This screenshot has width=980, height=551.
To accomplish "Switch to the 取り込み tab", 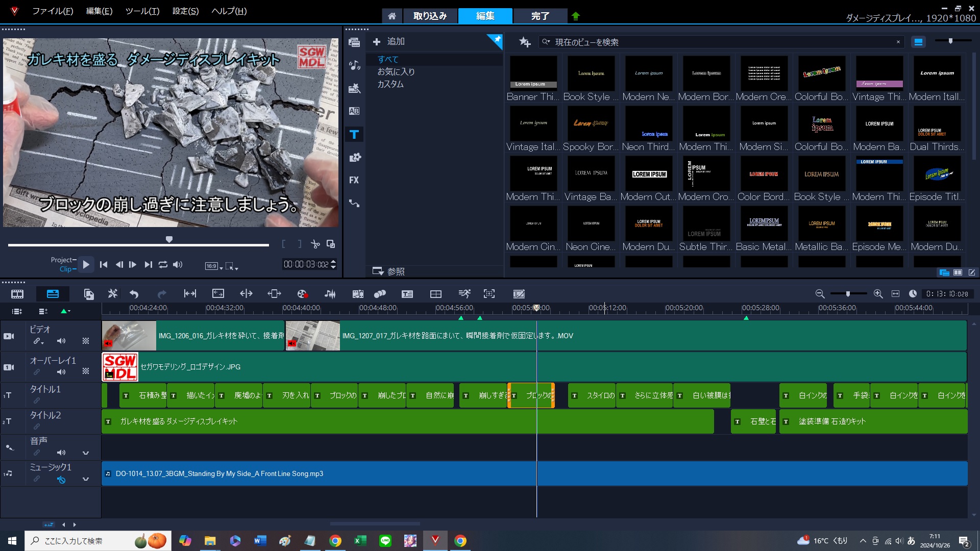I will [430, 16].
